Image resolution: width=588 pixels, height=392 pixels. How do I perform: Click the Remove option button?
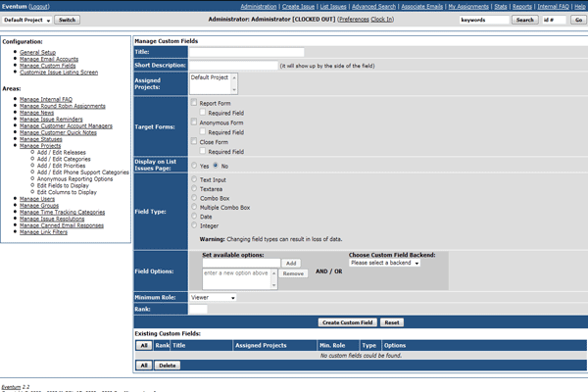point(293,273)
